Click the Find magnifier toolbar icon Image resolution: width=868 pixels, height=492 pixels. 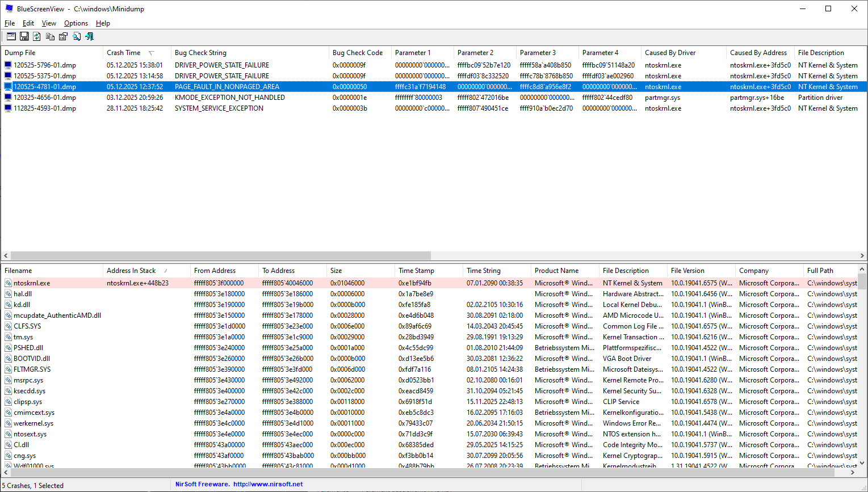(x=76, y=36)
